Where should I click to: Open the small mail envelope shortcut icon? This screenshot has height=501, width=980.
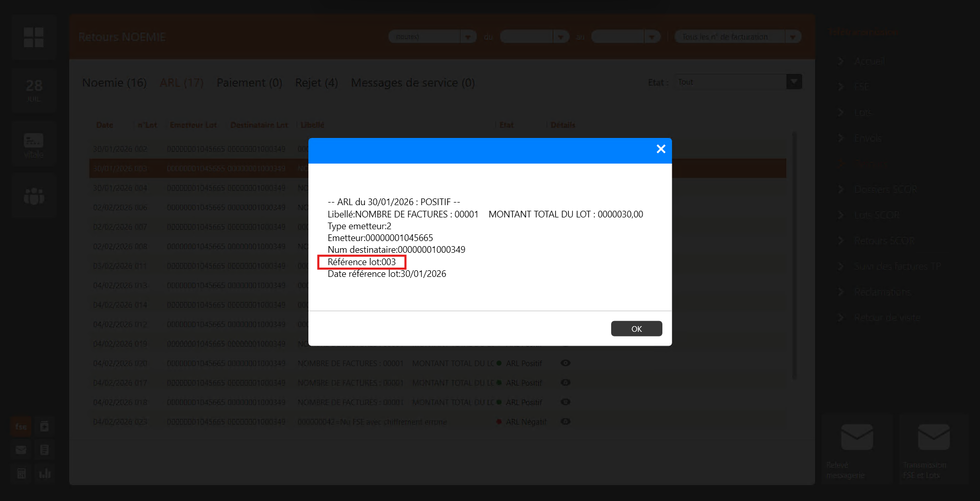click(x=21, y=450)
